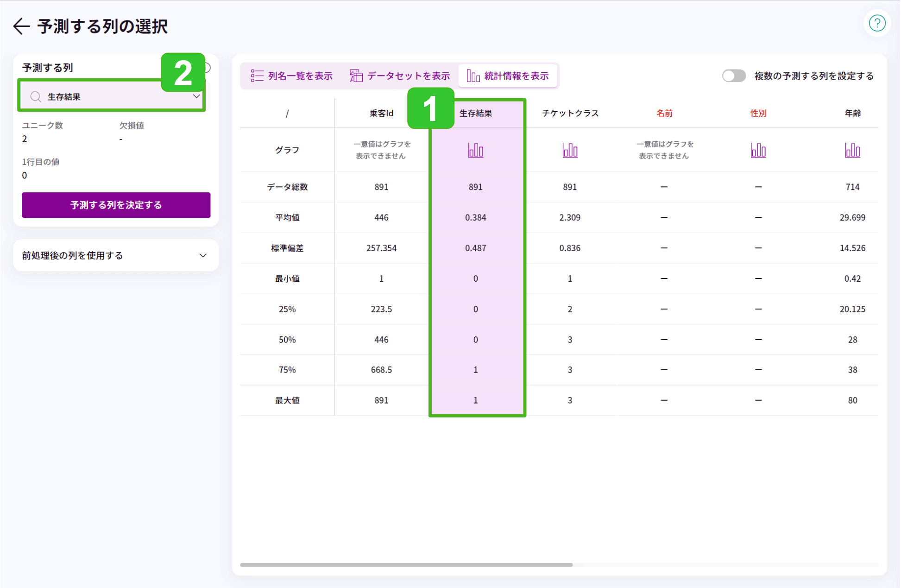This screenshot has height=588, width=901.
Task: Click 予測する列を決定する button
Action: point(116,205)
